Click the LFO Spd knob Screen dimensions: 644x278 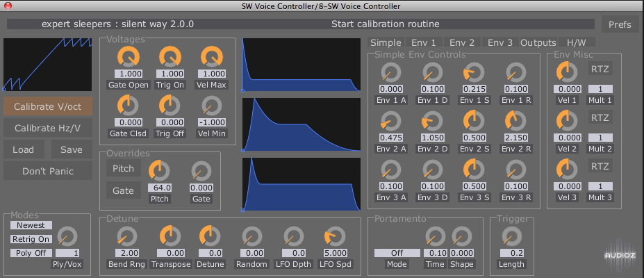(335, 236)
